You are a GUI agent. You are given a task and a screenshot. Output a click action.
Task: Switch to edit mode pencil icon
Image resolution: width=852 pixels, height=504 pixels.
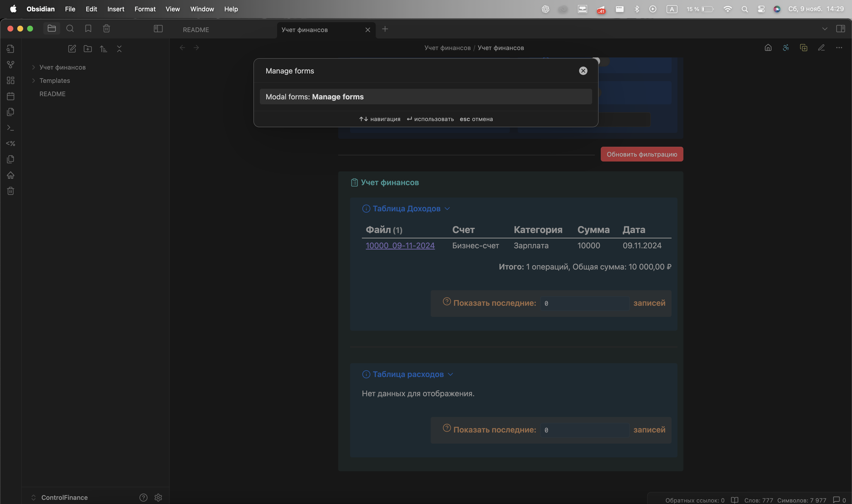(821, 48)
